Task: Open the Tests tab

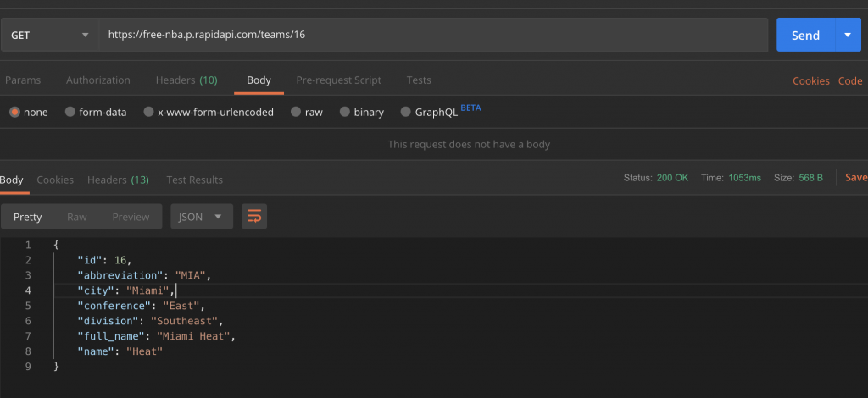Action: coord(419,80)
